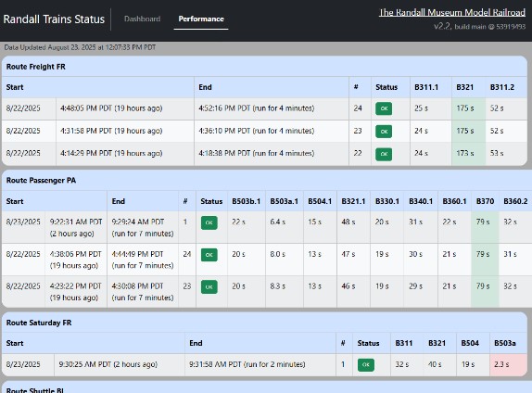
Task: Click OK badge for Passenger PA run 1
Action: pyautogui.click(x=209, y=223)
